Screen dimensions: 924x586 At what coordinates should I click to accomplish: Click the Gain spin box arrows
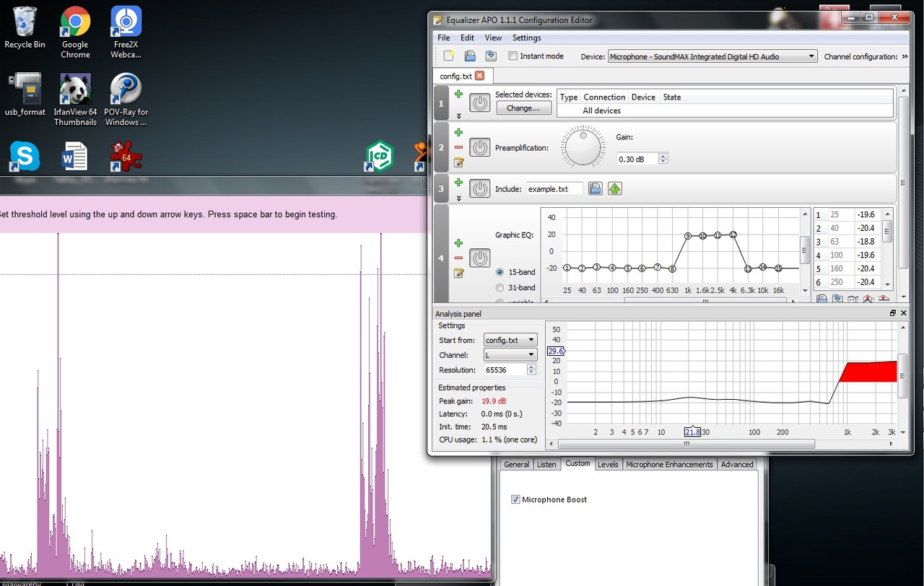point(663,159)
